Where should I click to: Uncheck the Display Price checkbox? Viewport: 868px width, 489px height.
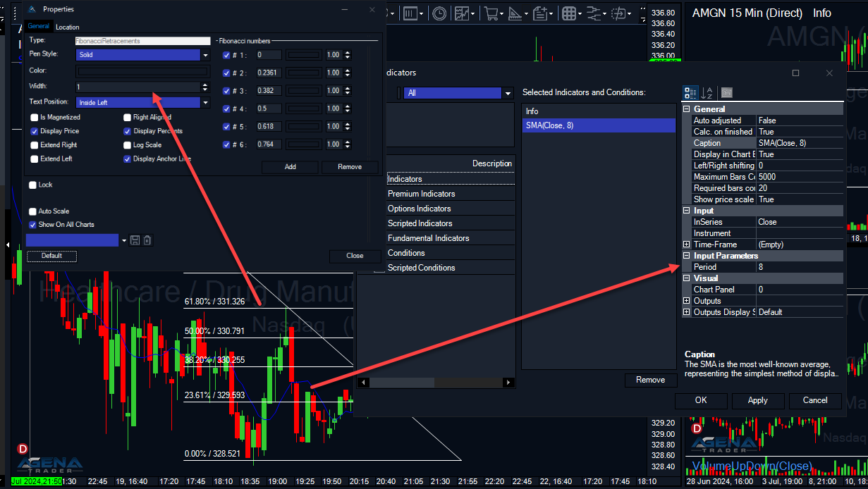point(35,131)
